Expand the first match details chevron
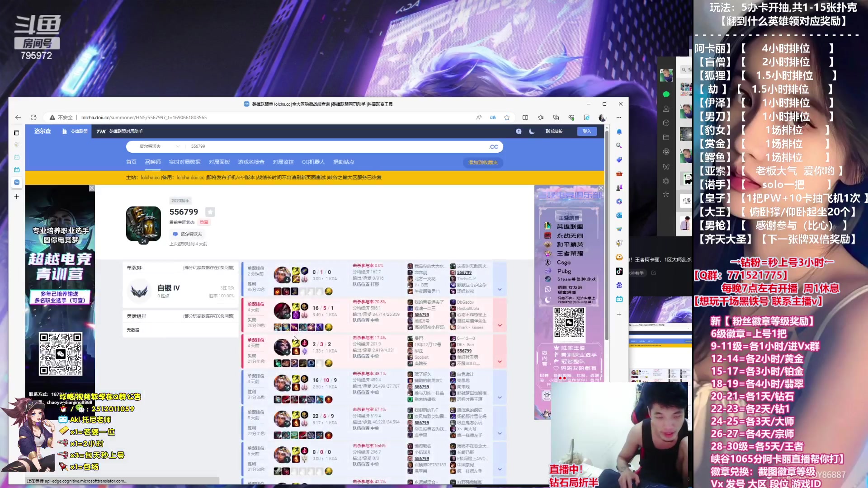868x488 pixels. [500, 290]
